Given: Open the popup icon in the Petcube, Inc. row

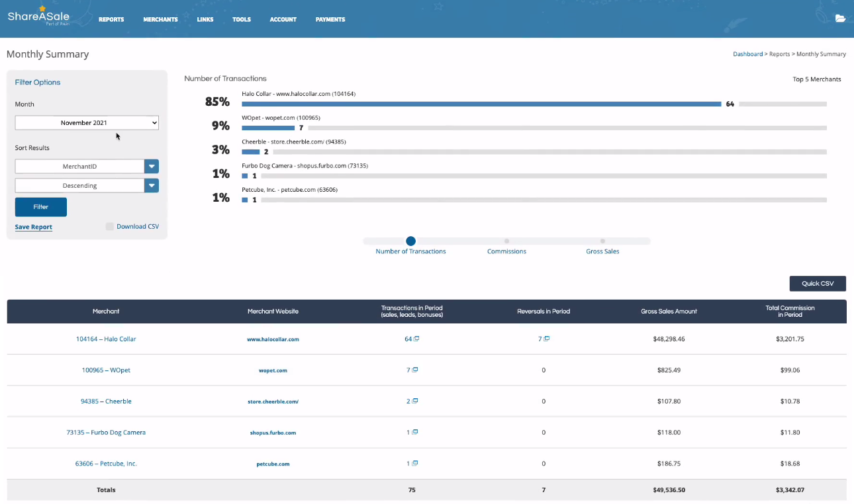Looking at the screenshot, I should coord(414,463).
